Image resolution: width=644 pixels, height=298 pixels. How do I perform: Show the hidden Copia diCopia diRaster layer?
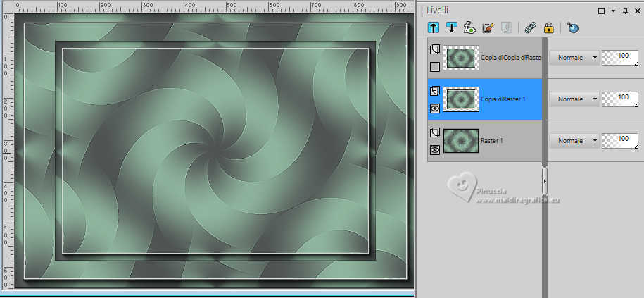[435, 67]
